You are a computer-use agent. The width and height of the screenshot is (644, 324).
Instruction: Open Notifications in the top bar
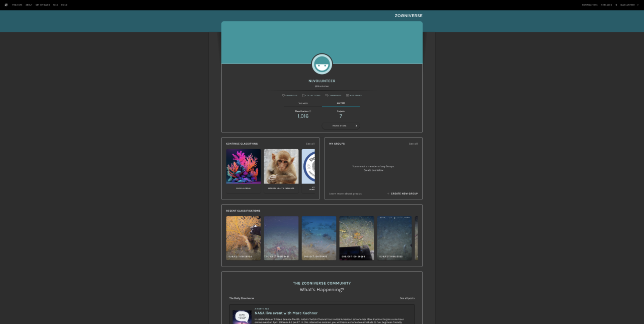point(590,5)
